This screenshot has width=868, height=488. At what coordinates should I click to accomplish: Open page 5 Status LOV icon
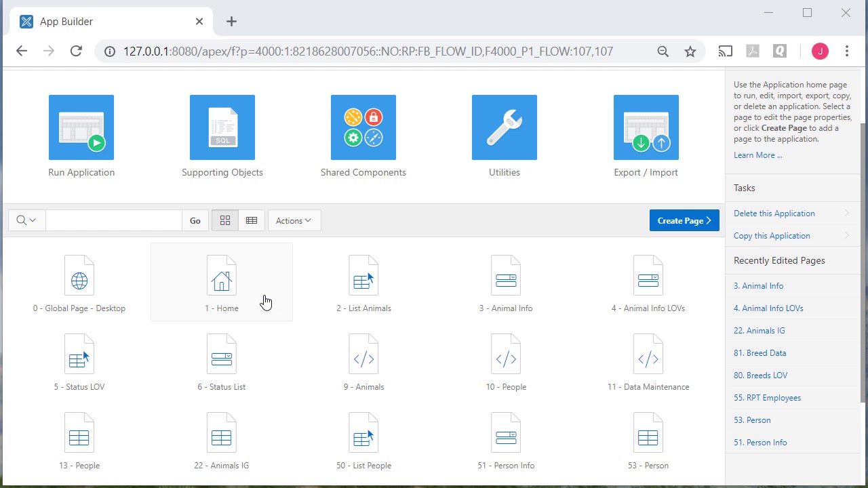point(79,354)
